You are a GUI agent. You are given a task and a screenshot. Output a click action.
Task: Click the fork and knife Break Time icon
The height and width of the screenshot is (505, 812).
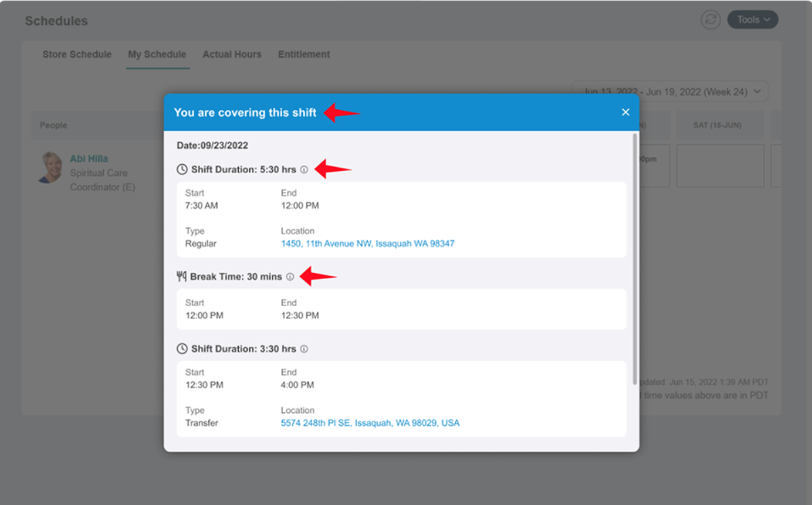coord(181,276)
